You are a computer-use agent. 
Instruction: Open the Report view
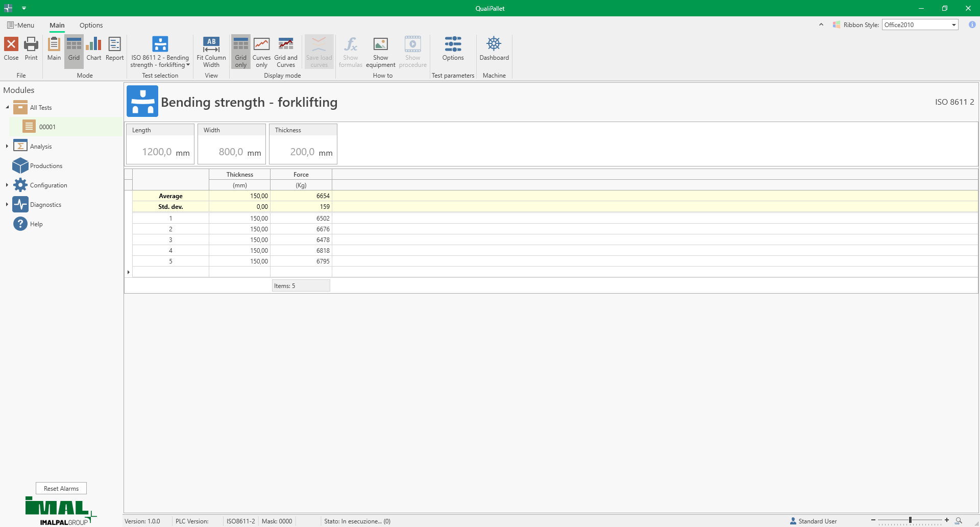(x=114, y=49)
